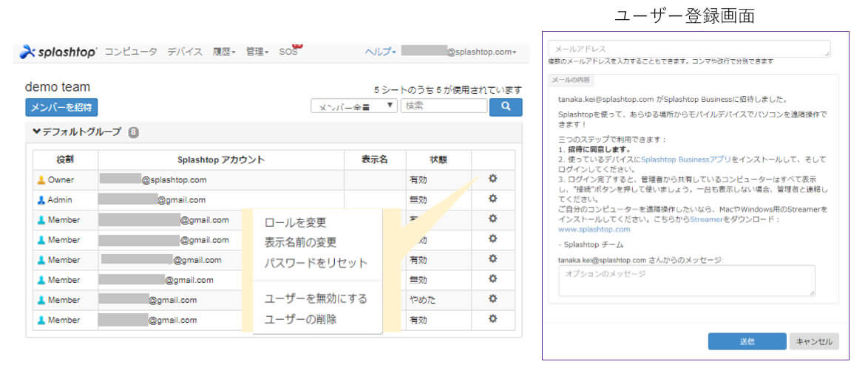Expand the 管理 dropdown menu
The height and width of the screenshot is (370, 868).
(x=258, y=52)
